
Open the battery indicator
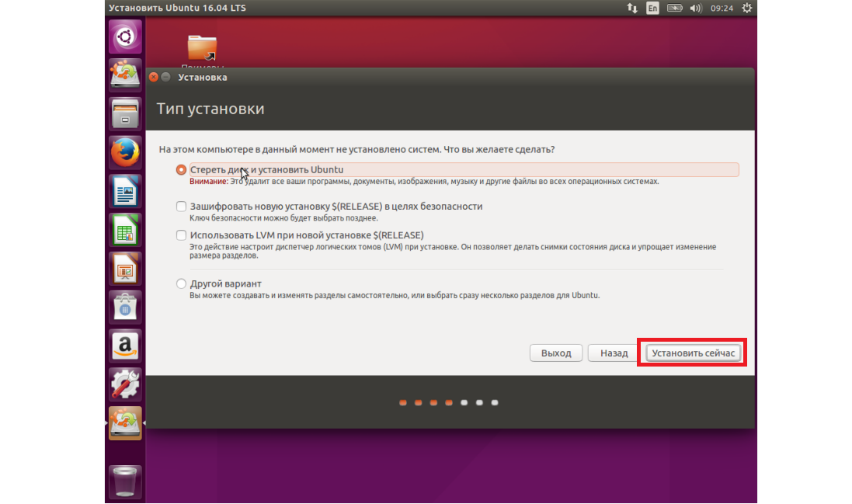tap(674, 8)
